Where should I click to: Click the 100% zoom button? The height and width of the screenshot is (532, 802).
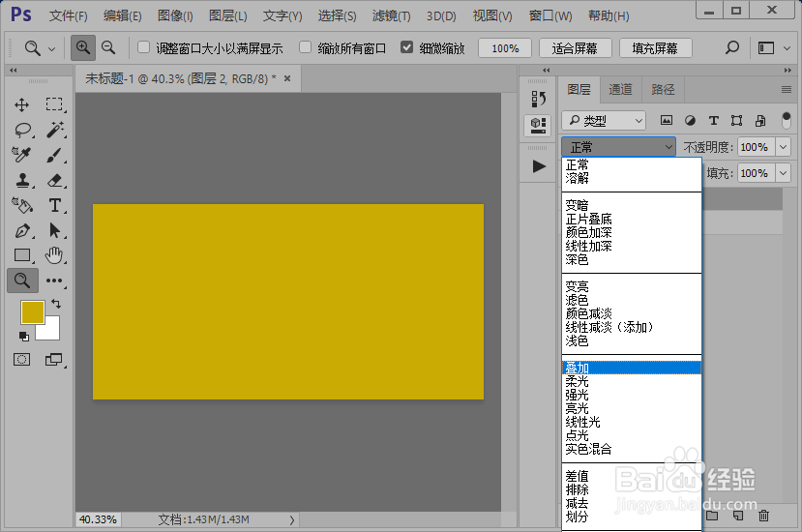[505, 48]
